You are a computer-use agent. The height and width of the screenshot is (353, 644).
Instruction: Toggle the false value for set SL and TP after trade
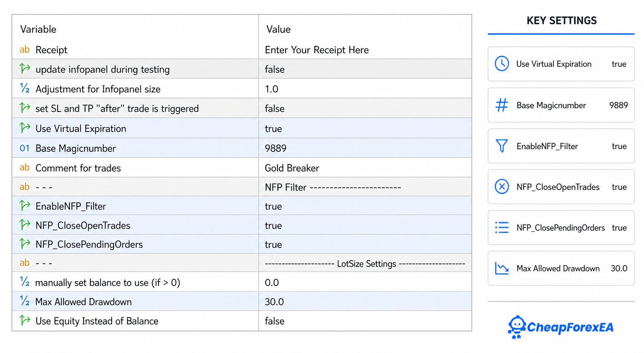click(x=274, y=108)
